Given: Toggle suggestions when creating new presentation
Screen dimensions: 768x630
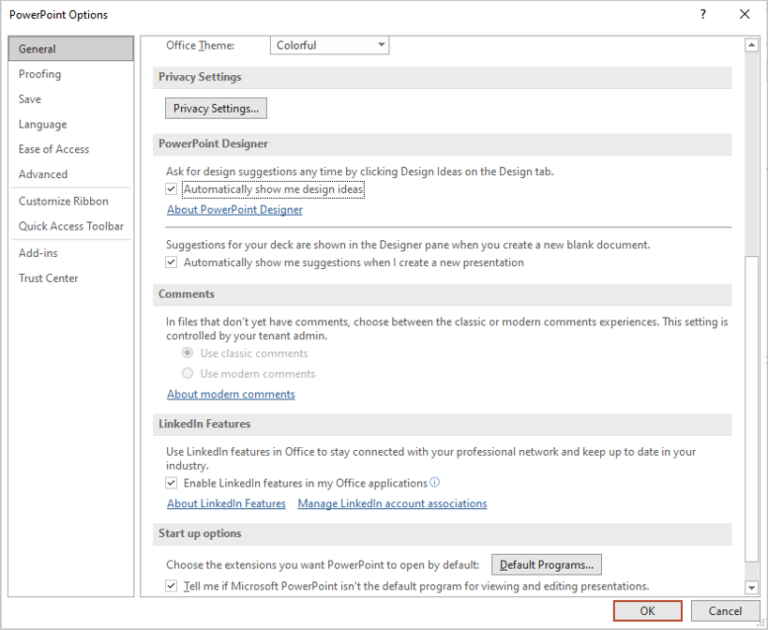Looking at the screenshot, I should click(171, 262).
